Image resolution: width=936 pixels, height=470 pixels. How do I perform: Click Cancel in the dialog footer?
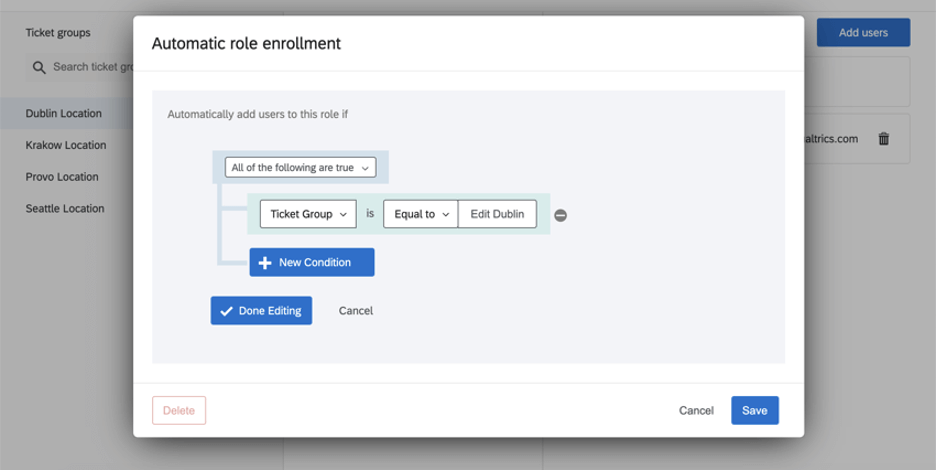coord(696,410)
